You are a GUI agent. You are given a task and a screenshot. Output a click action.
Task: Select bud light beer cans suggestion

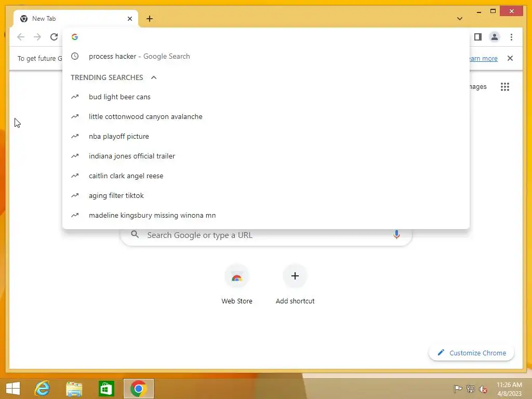[x=266, y=97]
